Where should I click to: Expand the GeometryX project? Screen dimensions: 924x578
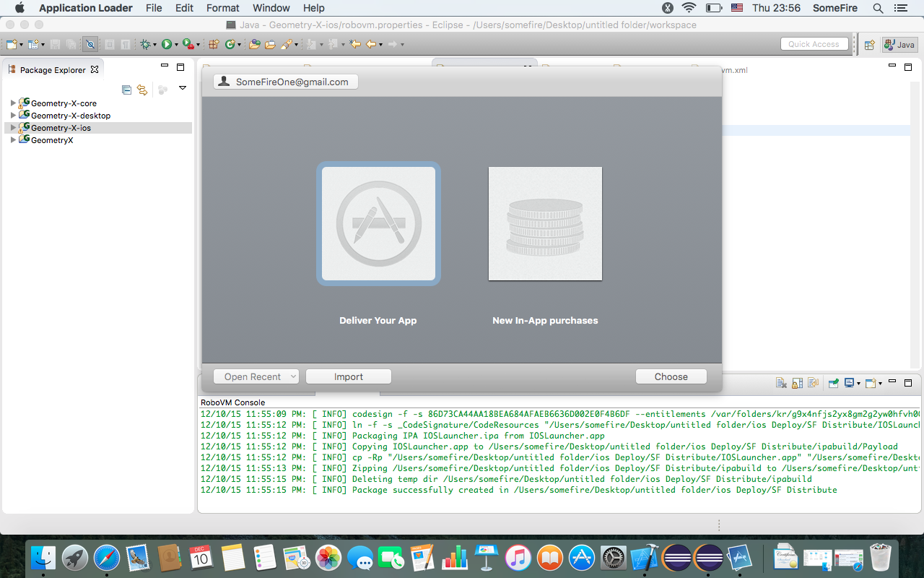13,140
